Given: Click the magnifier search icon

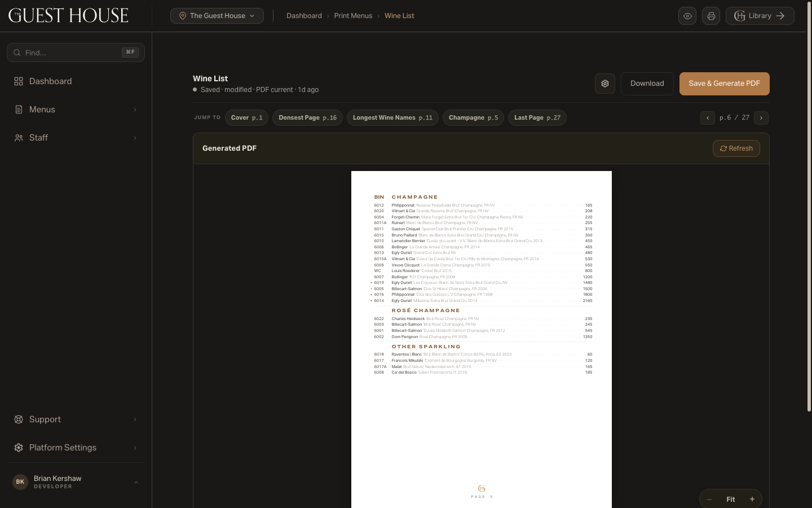Looking at the screenshot, I should [17, 52].
